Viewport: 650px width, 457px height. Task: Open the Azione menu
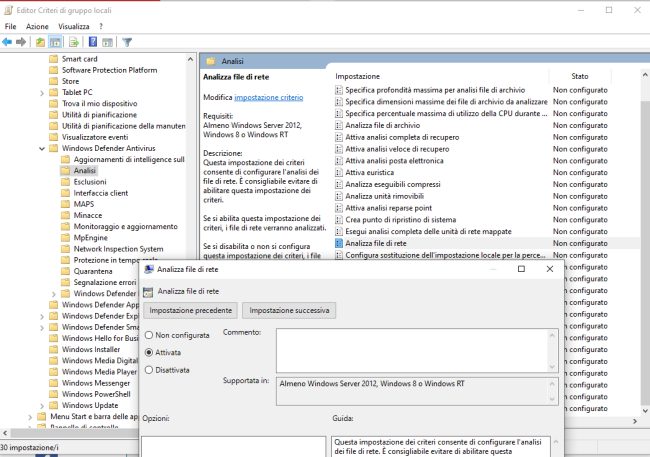point(37,26)
